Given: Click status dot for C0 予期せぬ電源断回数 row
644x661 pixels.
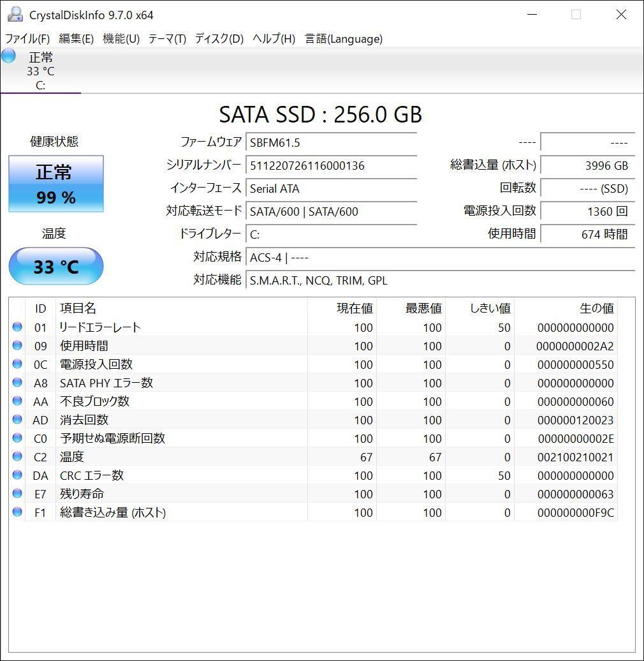Looking at the screenshot, I should pos(17,438).
